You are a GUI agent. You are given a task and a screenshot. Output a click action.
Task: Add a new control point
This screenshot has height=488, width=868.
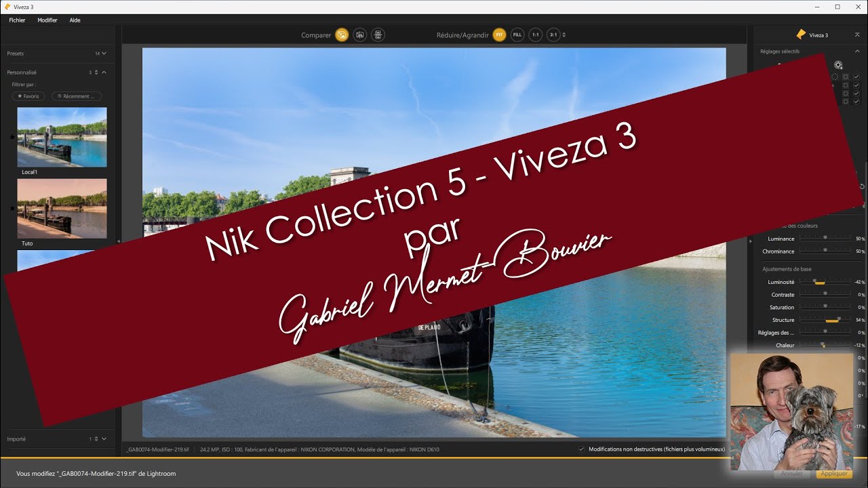click(x=839, y=65)
